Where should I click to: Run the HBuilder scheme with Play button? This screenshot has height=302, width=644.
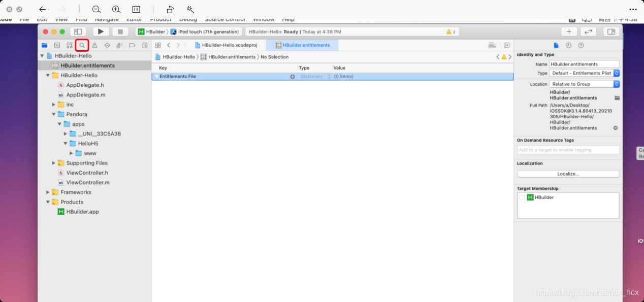pos(101,31)
